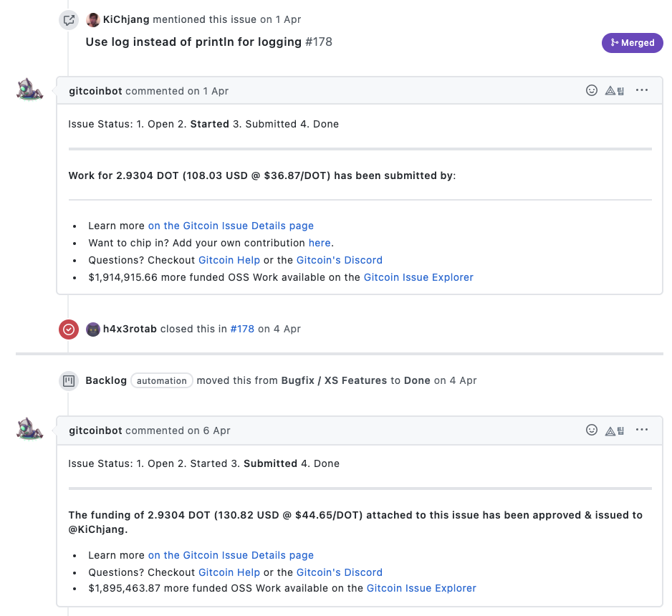The width and height of the screenshot is (672, 616).
Task: Open h4x3rotab avatar in closed event
Action: pos(93,329)
